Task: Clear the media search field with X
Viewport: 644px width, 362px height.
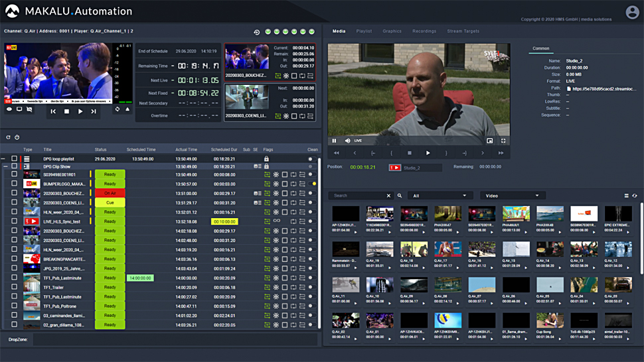Action: 388,196
